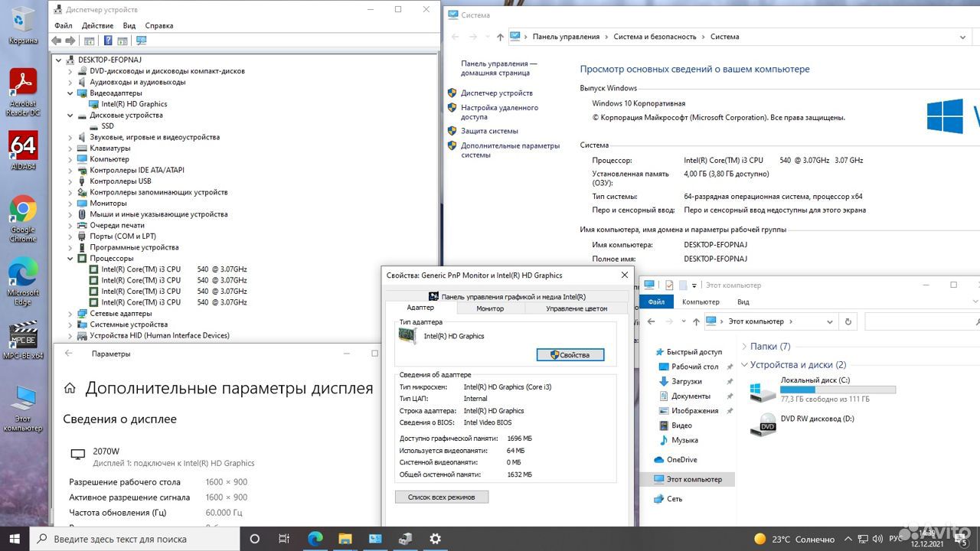Collapse DESKTOP-EFOPNAJ root node
This screenshot has height=551, width=980.
point(59,60)
